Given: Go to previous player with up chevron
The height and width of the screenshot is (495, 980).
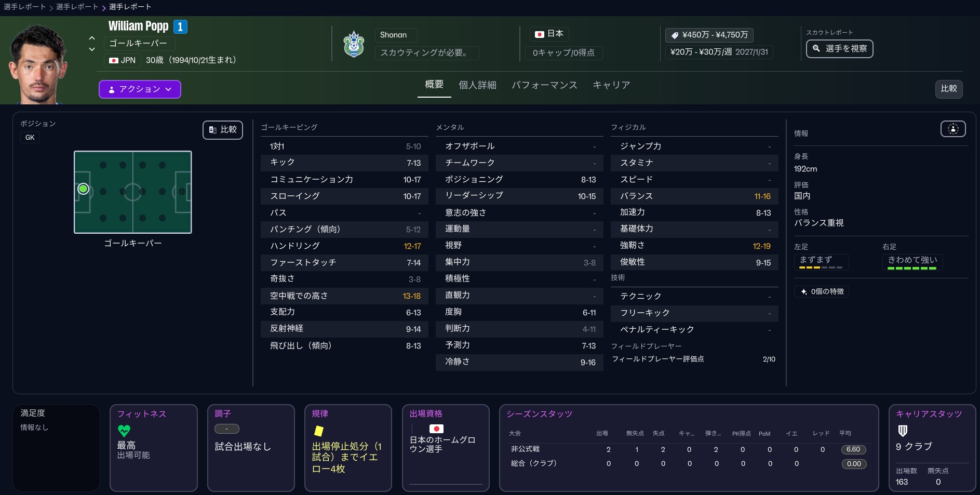Looking at the screenshot, I should pos(92,38).
